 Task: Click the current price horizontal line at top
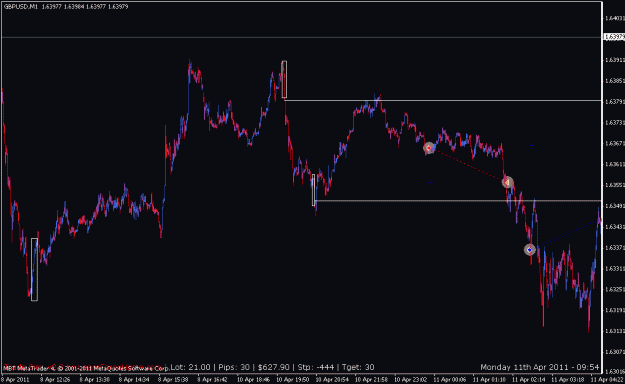pos(301,37)
